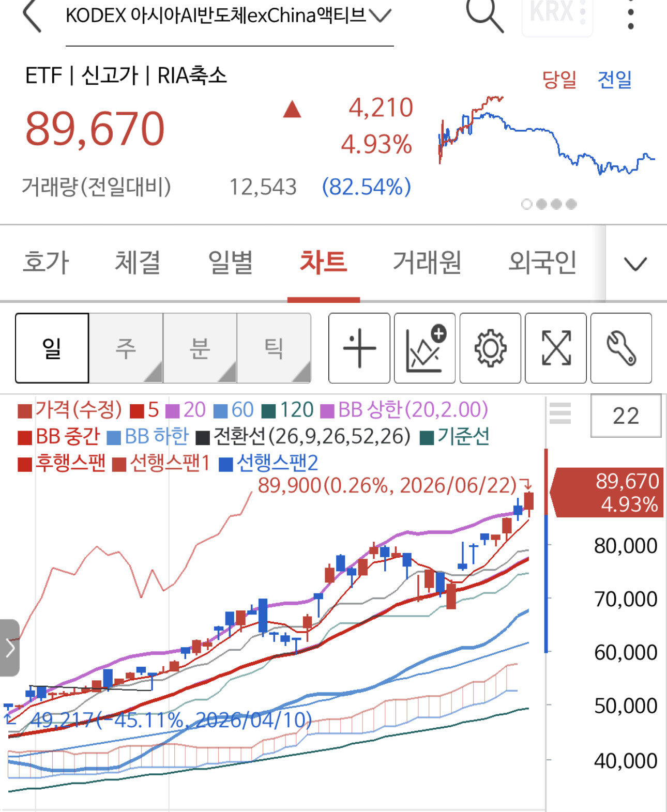Tap the 4,210 price change value
Viewport: 667px width, 812px height.
click(381, 108)
